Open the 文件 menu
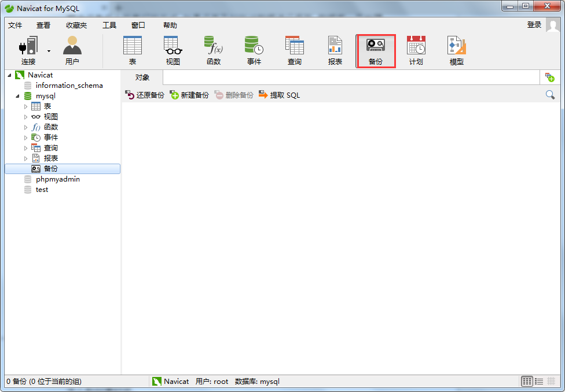Screen dimensions: 565x392 (x=15, y=25)
